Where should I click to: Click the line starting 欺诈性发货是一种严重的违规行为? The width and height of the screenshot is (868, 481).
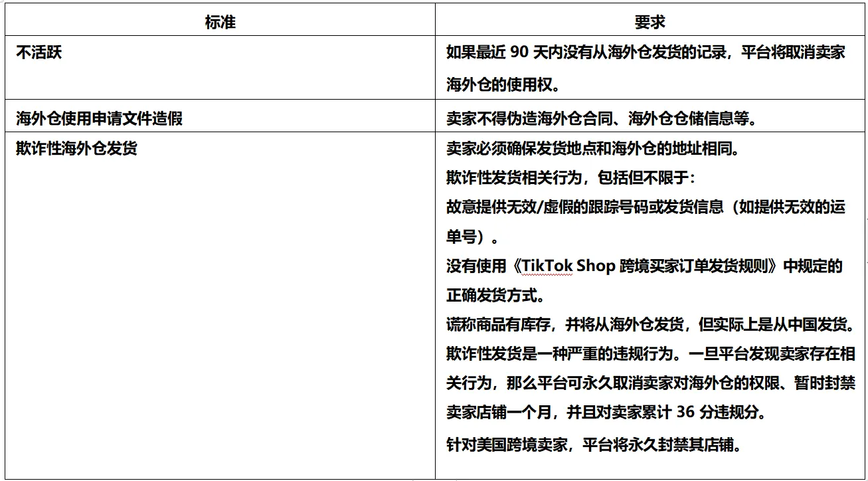[650, 354]
